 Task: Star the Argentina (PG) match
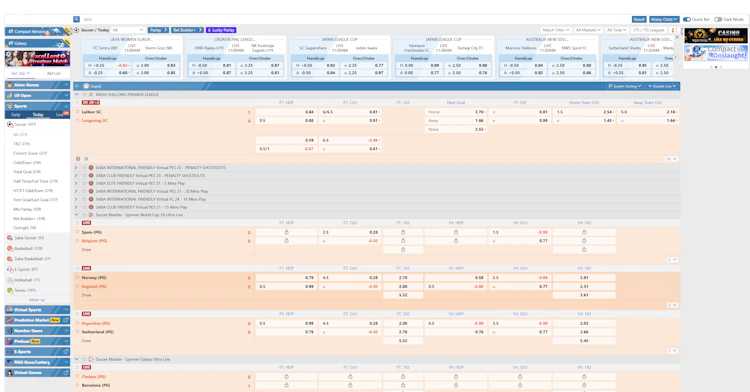click(77, 323)
